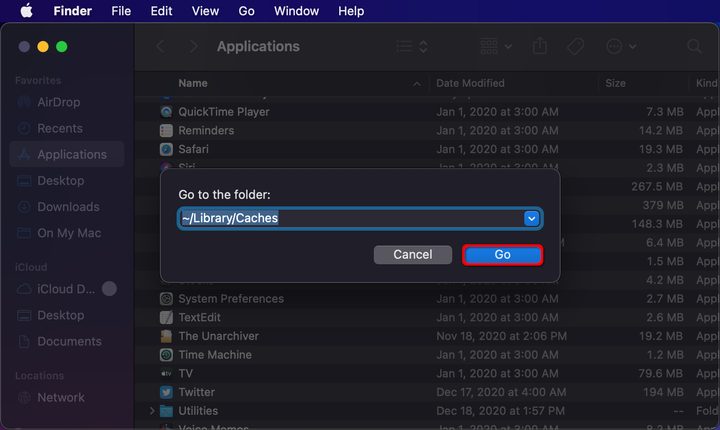Select The Unarchiver name text
Viewport: 720px width, 430px height.
[x=219, y=336]
